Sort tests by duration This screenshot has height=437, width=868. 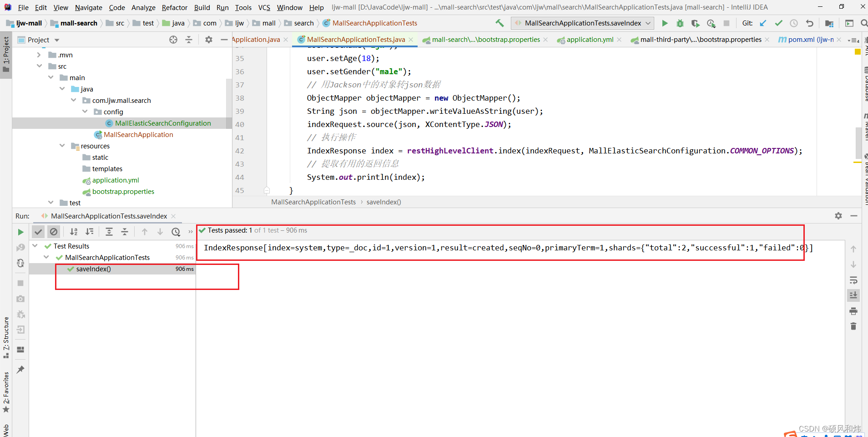90,232
